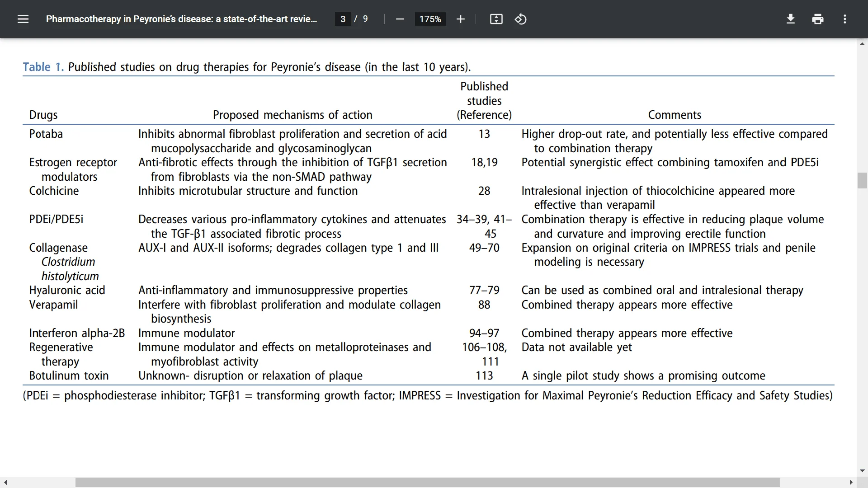868x488 pixels.
Task: Click the scroll up arrow
Action: coord(862,44)
